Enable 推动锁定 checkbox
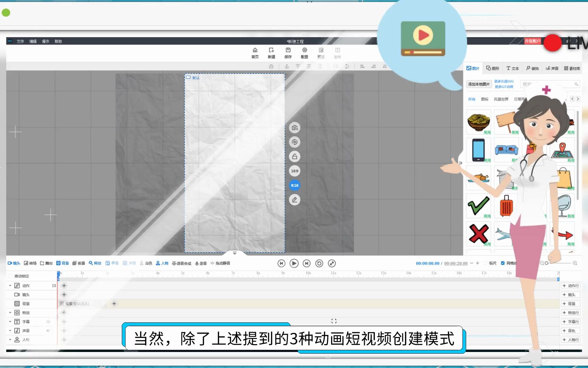Image resolution: width=588 pixels, height=368 pixels. (10, 276)
